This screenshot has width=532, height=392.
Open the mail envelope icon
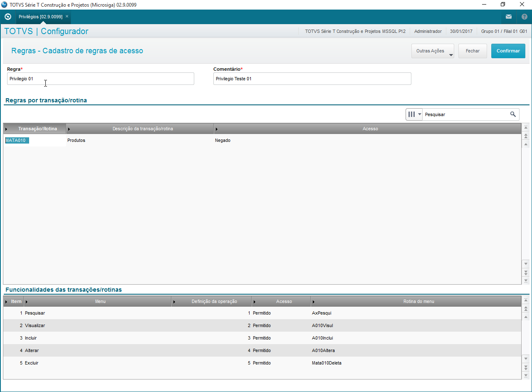(x=509, y=17)
